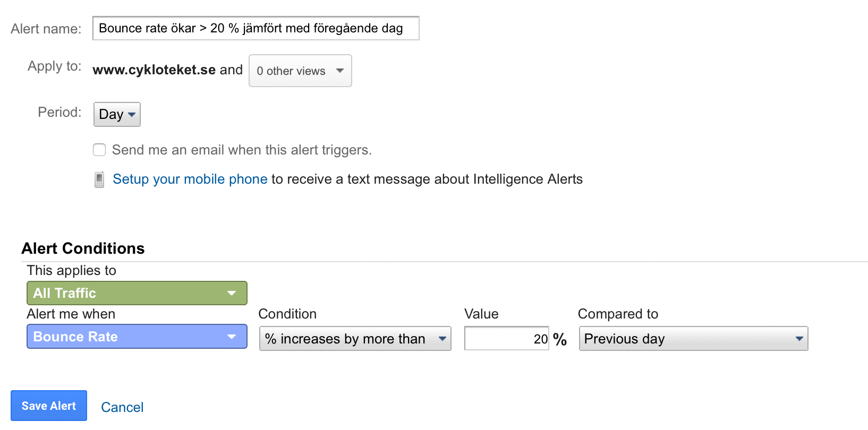Click the arrow on the Day period selector
This screenshot has height=430, width=868.
tap(132, 114)
